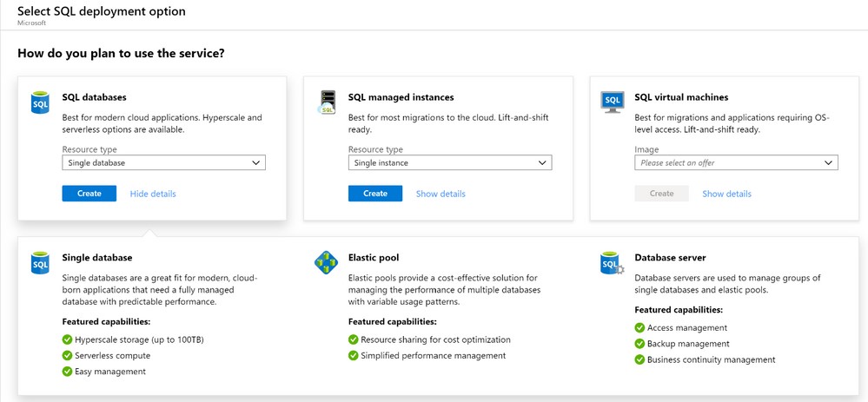Click 'Serverless compute' capability text
Image resolution: width=868 pixels, height=402 pixels.
coord(112,356)
